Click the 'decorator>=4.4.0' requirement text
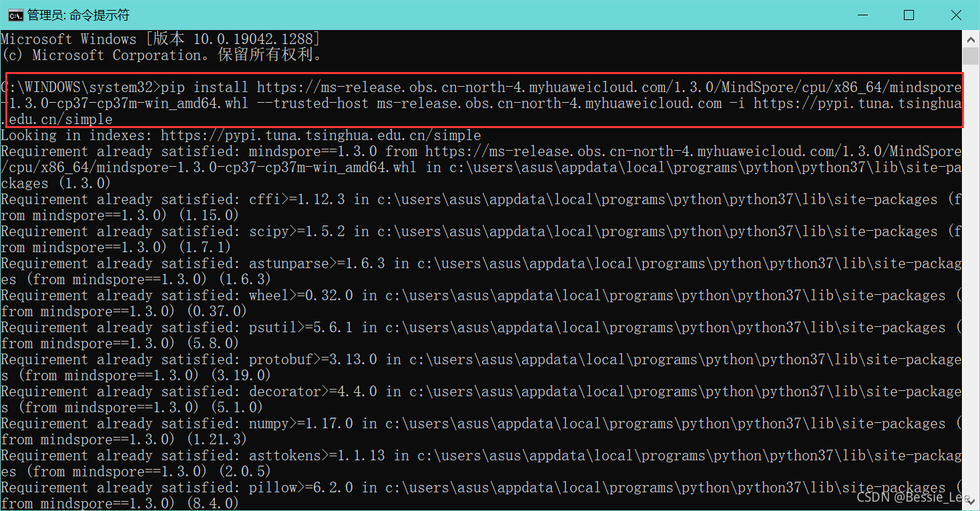The image size is (980, 511). pos(313,391)
